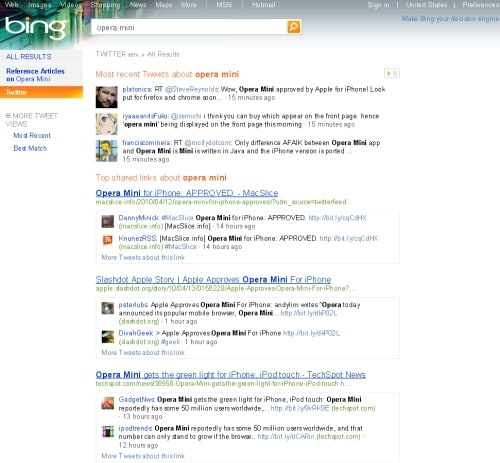Open platonica's profile avatar
Viewport: 500px width, 463px height.
point(107,97)
